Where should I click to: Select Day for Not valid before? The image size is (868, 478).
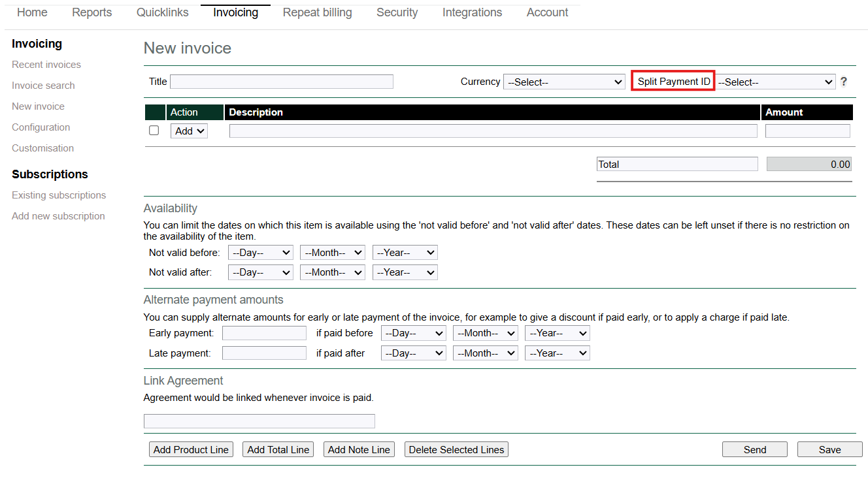point(261,253)
